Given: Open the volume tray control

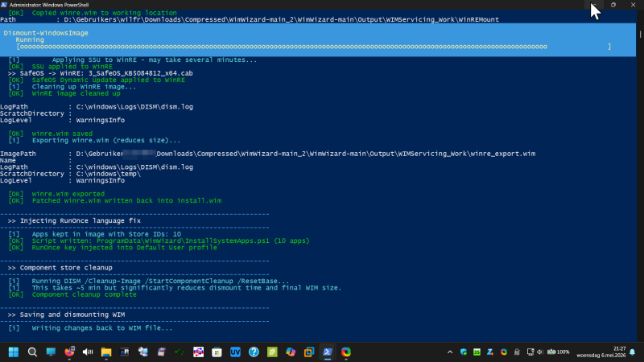Looking at the screenshot, I should [x=540, y=352].
